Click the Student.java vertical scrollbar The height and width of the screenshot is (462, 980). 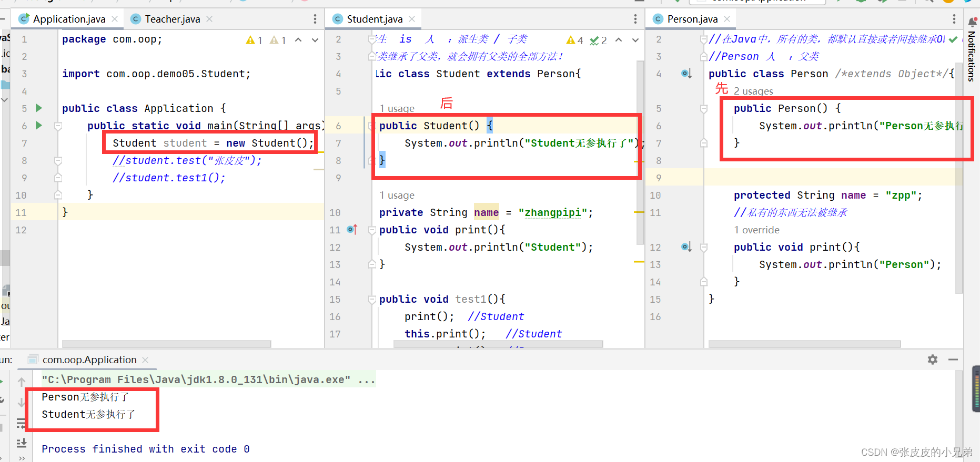coord(640,152)
